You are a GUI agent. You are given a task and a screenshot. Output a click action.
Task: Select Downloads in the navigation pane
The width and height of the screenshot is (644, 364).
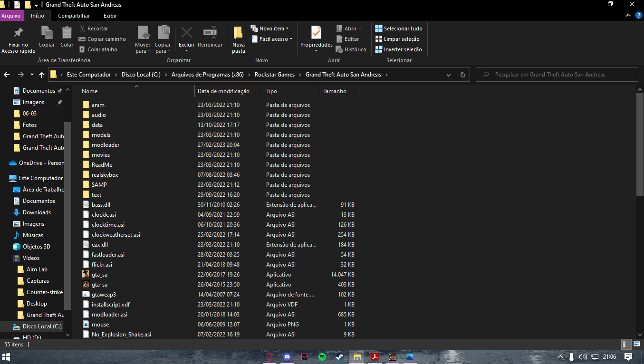[37, 212]
